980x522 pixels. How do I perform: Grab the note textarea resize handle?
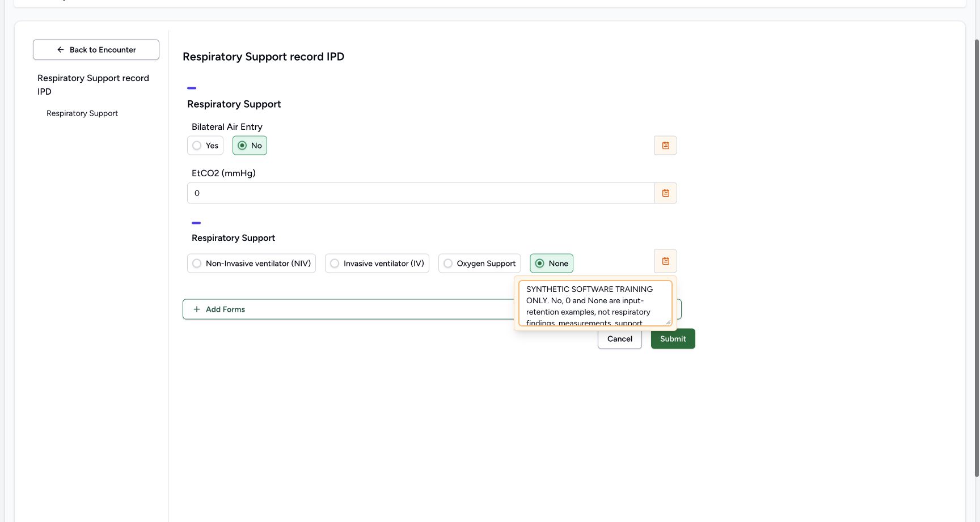tap(668, 322)
